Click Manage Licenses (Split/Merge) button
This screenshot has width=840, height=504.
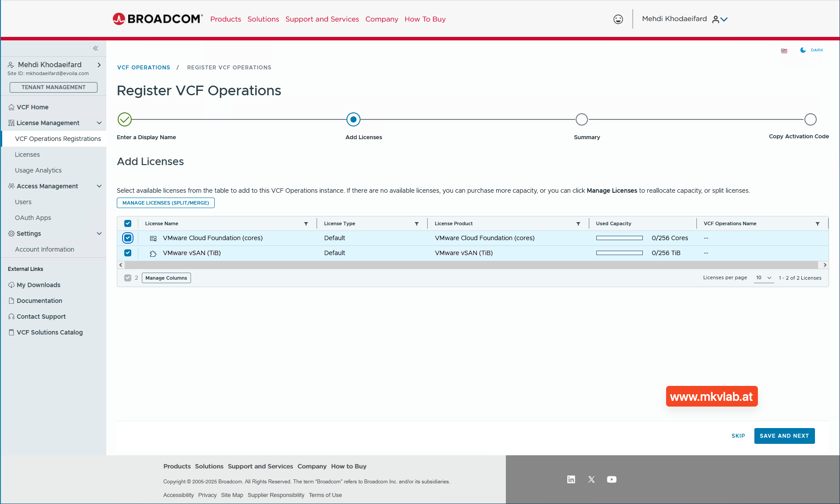[x=166, y=203]
